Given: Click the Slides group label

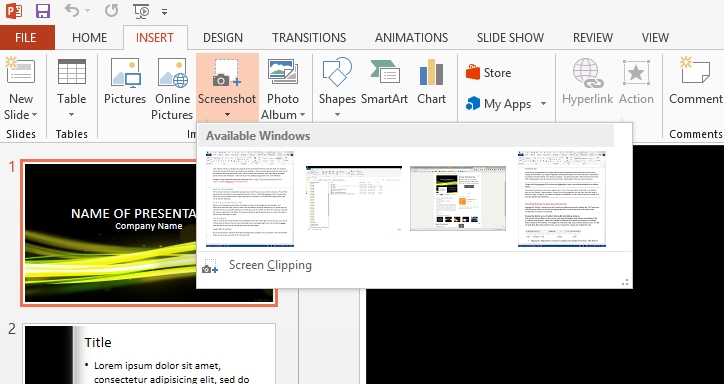Looking at the screenshot, I should coord(21,134).
